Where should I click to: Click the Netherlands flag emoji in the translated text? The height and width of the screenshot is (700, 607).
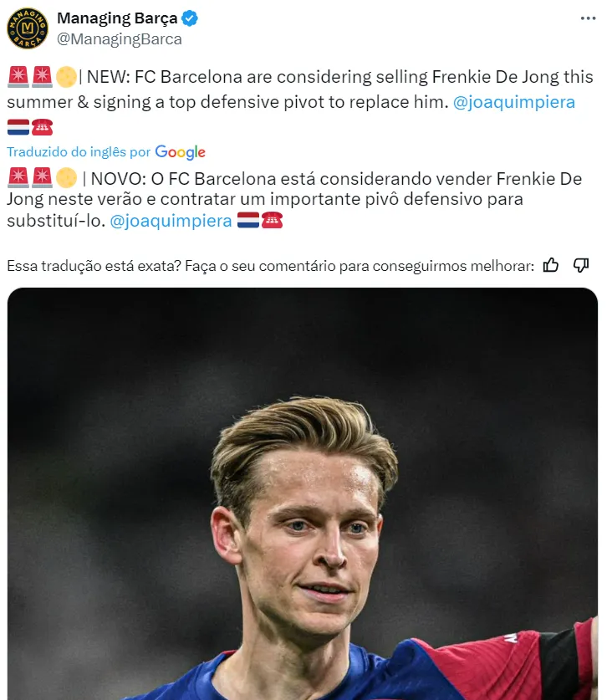tap(247, 222)
